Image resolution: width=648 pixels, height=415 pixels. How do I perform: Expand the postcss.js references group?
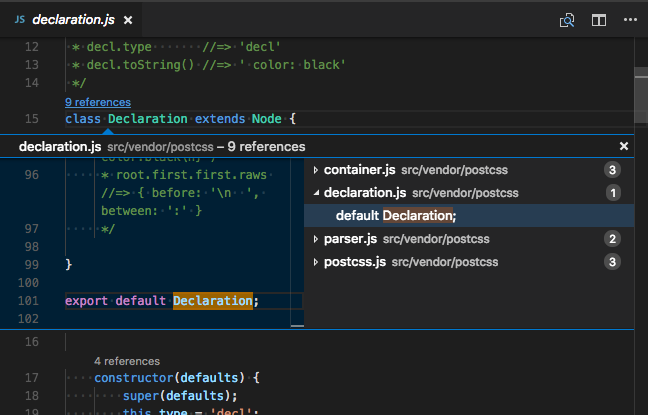click(x=316, y=262)
